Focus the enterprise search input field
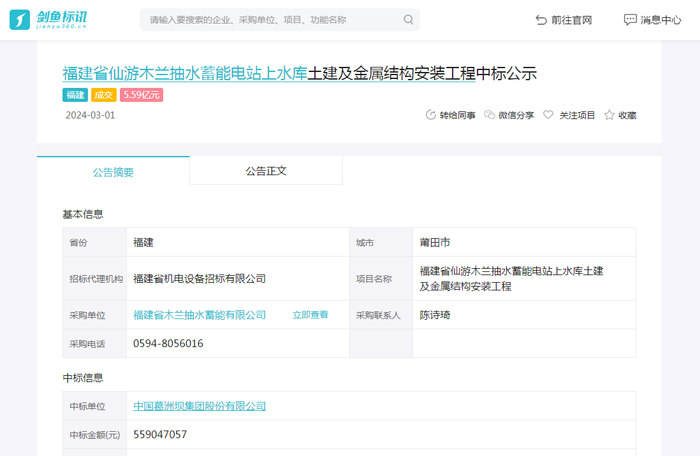The height and width of the screenshot is (456, 700). [x=279, y=20]
